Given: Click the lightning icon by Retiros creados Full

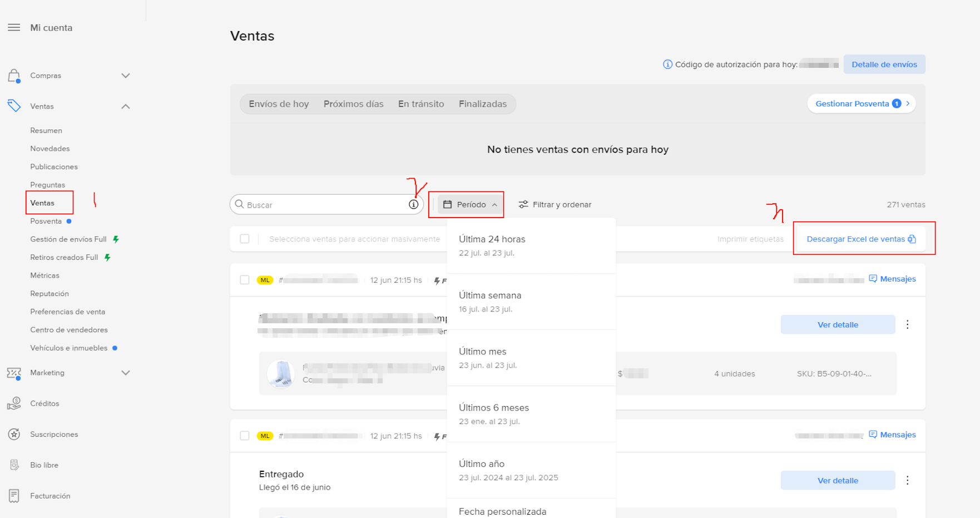Looking at the screenshot, I should coord(107,258).
